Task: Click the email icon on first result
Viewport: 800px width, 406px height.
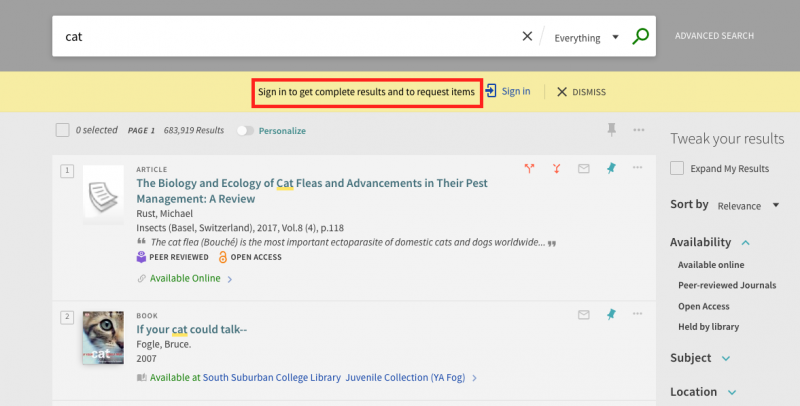Action: tap(584, 168)
